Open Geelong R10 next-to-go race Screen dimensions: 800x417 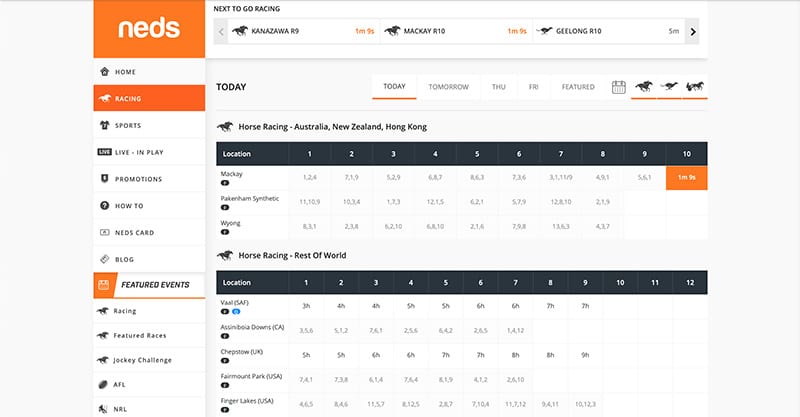click(x=608, y=32)
